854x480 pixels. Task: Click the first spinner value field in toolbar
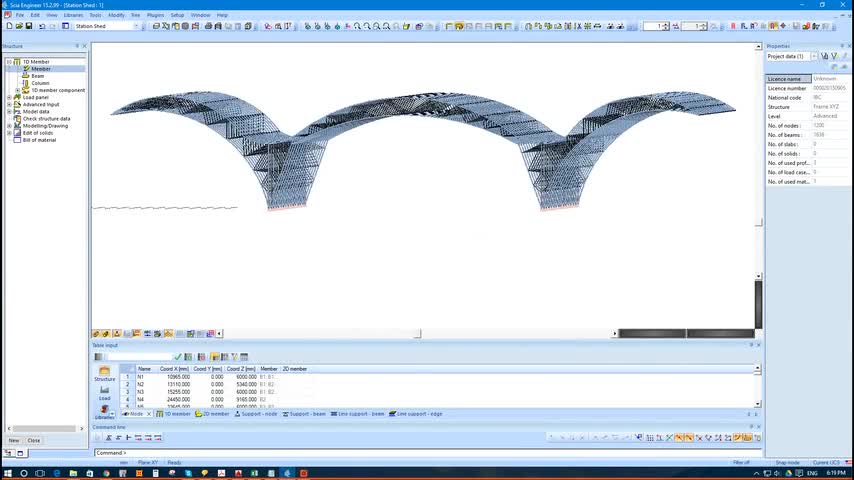pos(652,26)
